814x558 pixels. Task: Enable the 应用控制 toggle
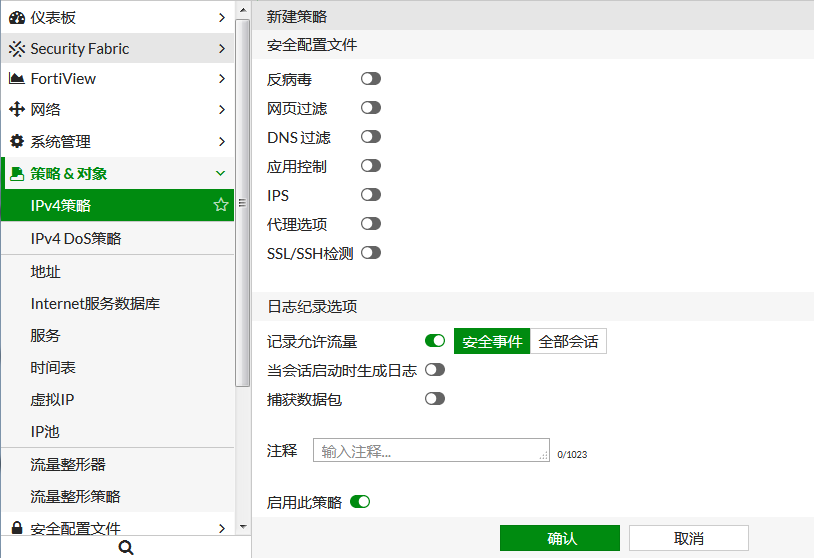(371, 166)
